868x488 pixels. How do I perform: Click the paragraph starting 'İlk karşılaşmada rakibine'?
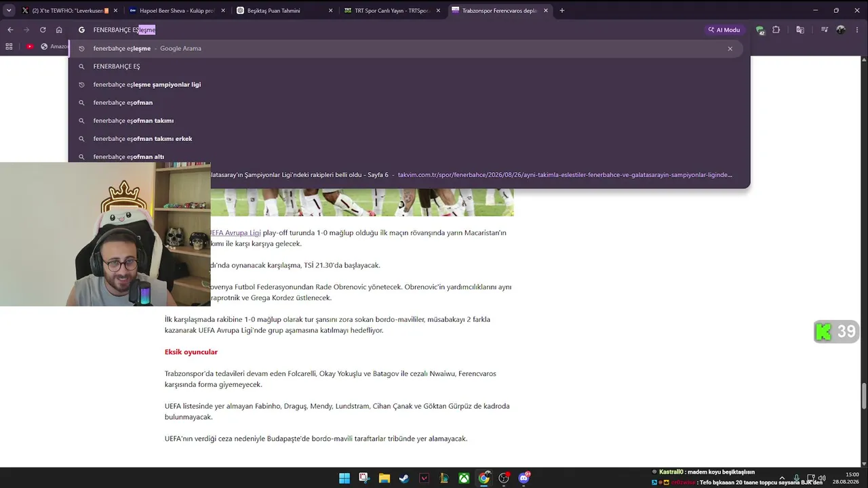coord(328,325)
